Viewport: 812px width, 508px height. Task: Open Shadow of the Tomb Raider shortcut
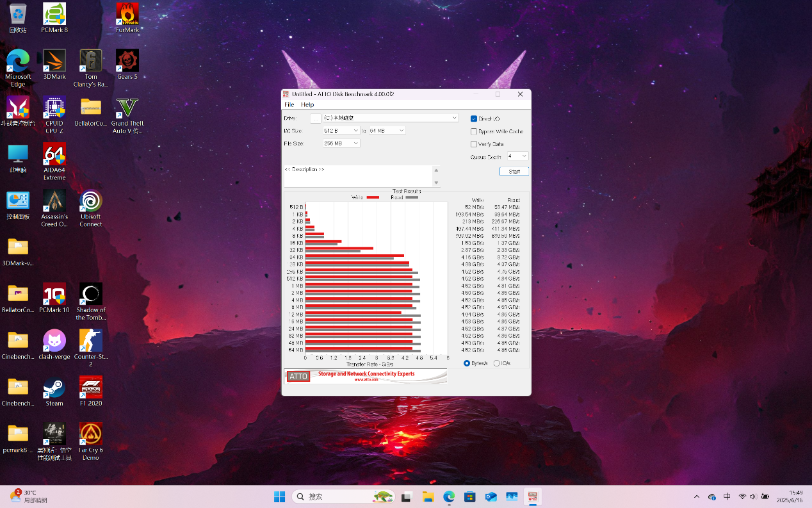pos(91,302)
